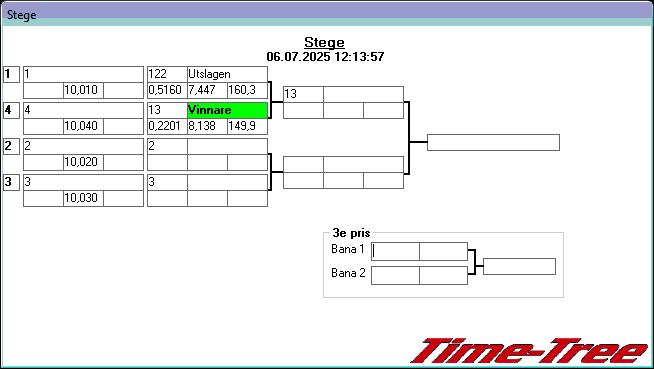This screenshot has height=369, width=654.
Task: Click competitor 122 in first round
Action: point(167,74)
